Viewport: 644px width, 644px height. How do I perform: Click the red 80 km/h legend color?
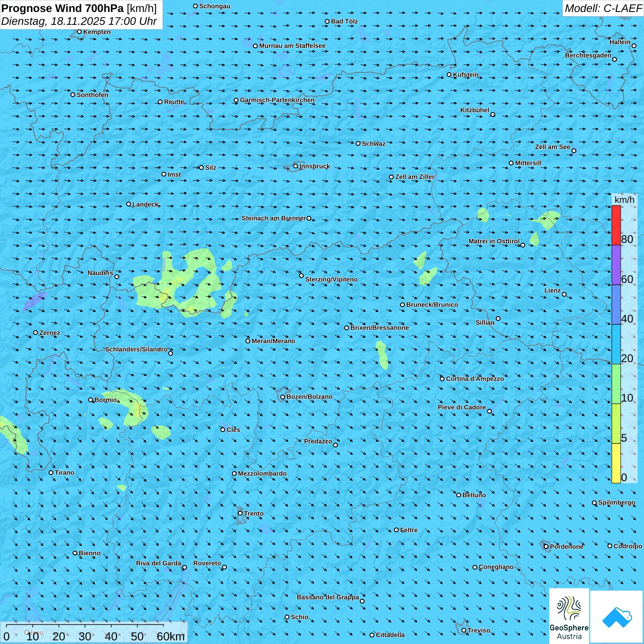[616, 225]
